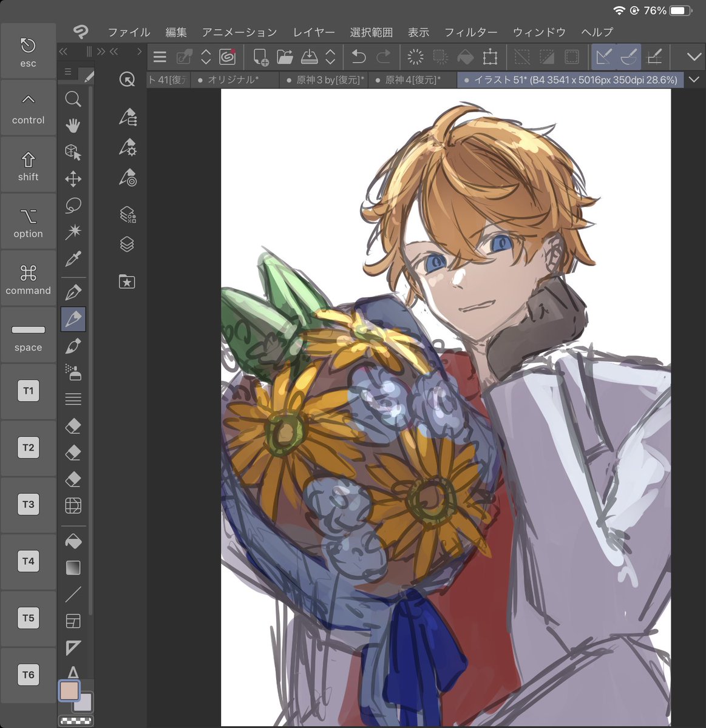Click the Clear dotted-circle icon
This screenshot has width=706, height=728.
pyautogui.click(x=416, y=58)
